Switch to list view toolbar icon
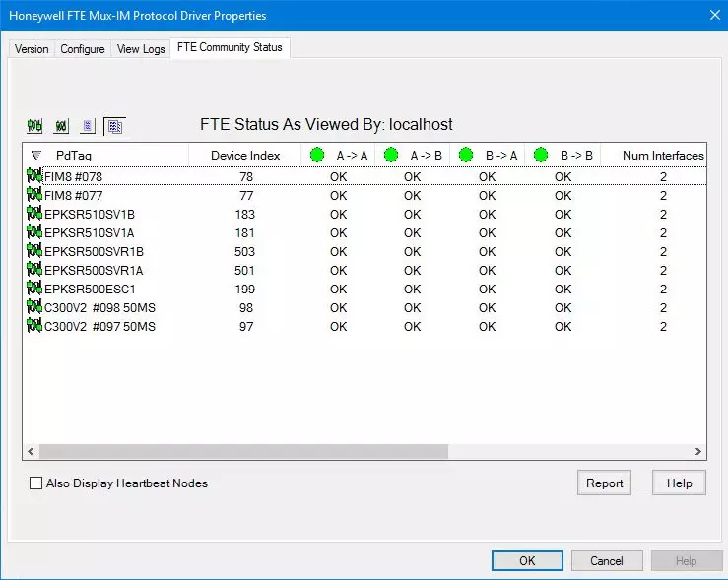 [88, 126]
